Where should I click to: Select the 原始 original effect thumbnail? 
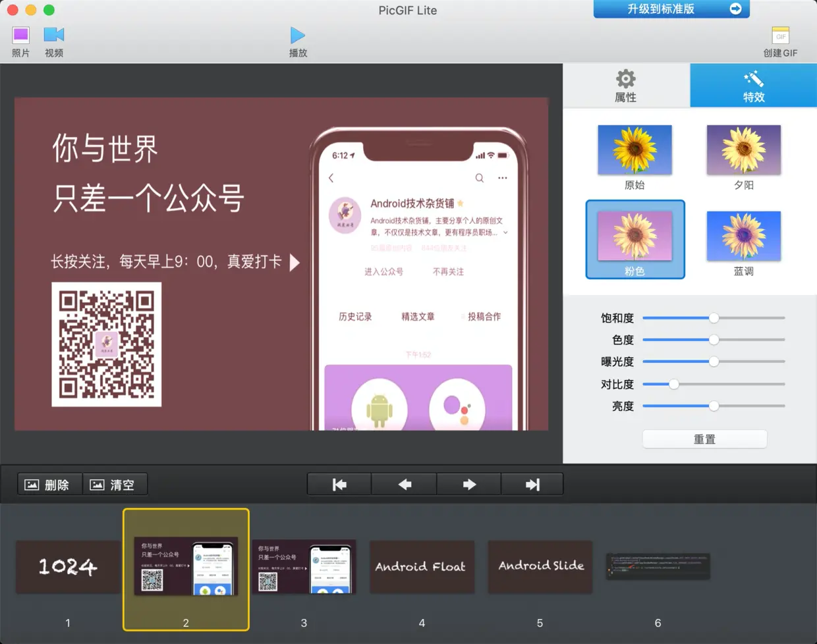click(634, 150)
